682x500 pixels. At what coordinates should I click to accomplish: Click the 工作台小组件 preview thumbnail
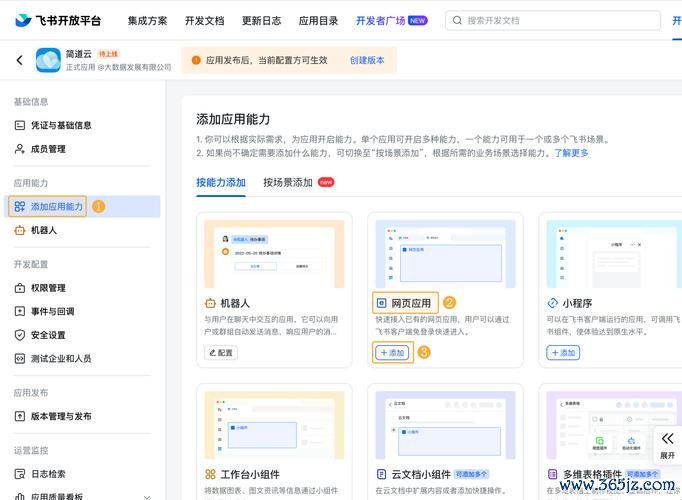[274, 425]
